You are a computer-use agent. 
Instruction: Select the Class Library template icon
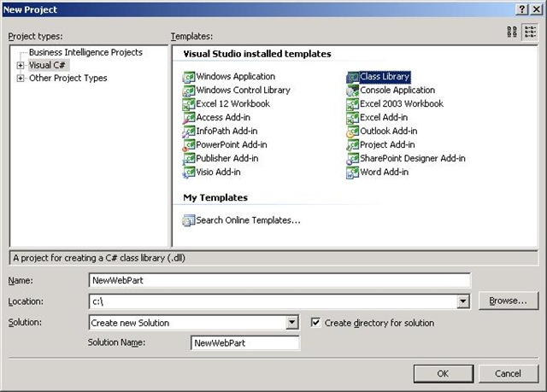pos(353,77)
